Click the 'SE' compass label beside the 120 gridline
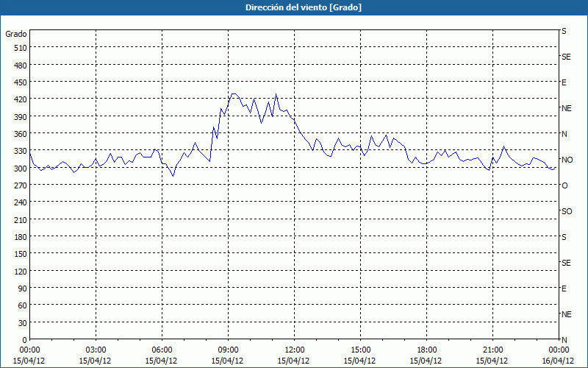The height and width of the screenshot is (368, 588). click(566, 263)
